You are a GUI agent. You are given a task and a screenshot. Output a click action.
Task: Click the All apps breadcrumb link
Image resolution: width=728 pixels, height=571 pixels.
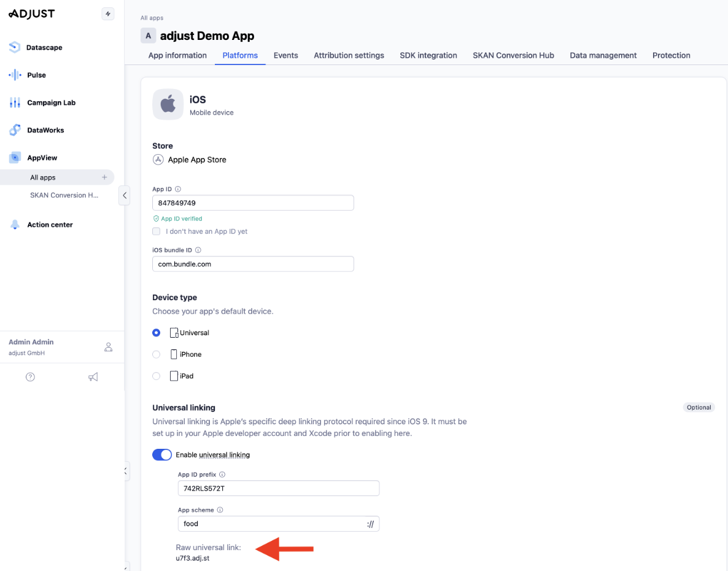152,18
